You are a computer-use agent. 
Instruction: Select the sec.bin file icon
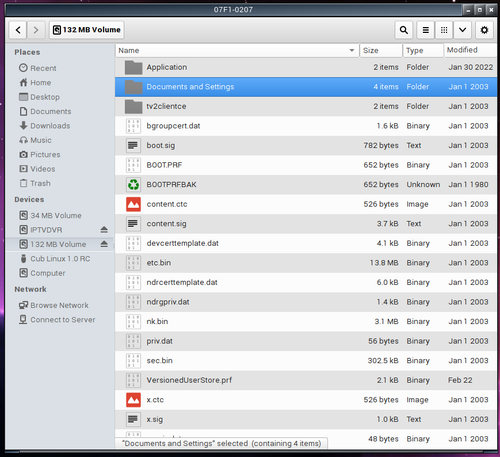[x=133, y=361]
